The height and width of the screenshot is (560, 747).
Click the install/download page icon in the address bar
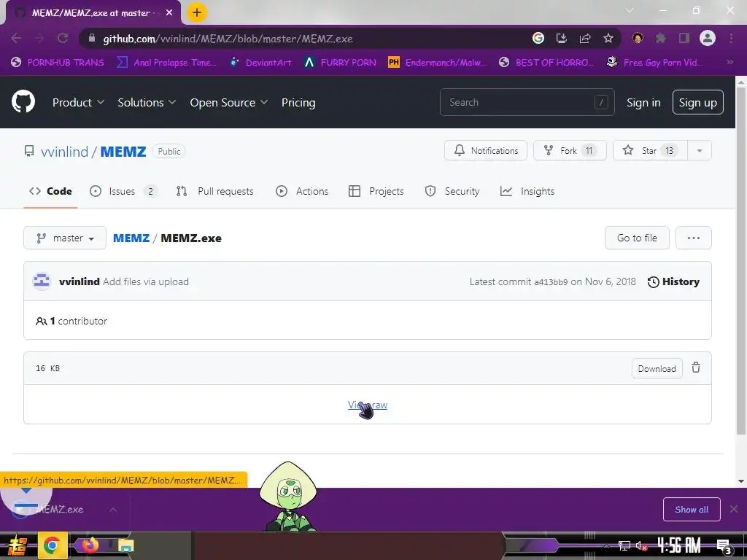click(562, 38)
